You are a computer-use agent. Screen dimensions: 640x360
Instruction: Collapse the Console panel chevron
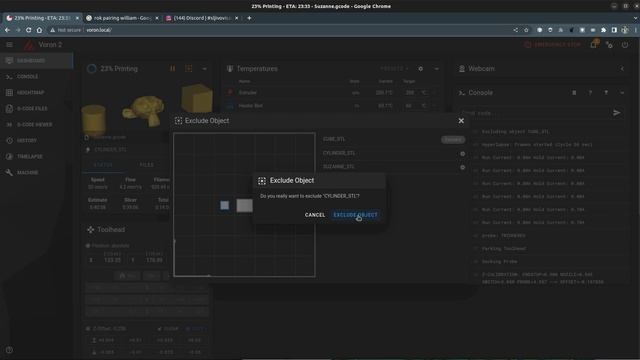(x=622, y=93)
